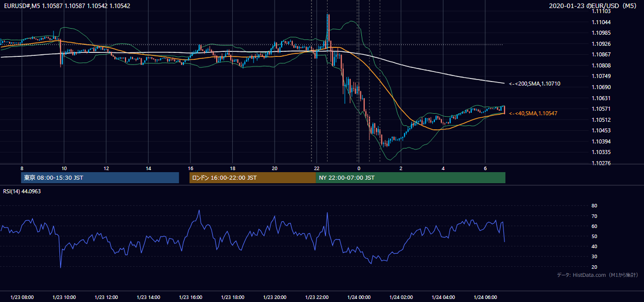
Task: Click price level 1.10926 on the axis
Action: coord(601,44)
